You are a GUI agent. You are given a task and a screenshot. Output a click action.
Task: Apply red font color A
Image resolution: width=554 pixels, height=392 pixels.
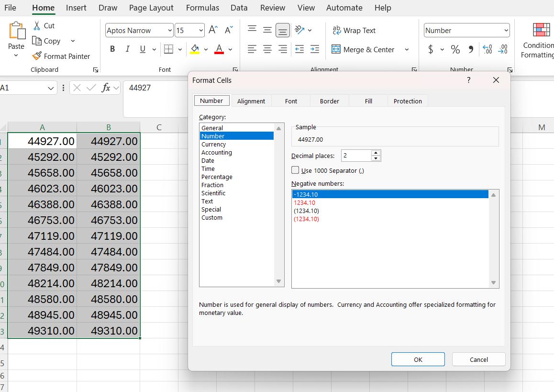(x=219, y=49)
